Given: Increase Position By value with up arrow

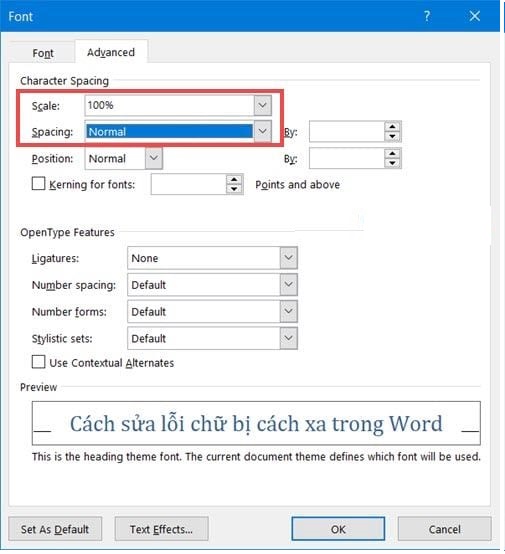Looking at the screenshot, I should [392, 153].
